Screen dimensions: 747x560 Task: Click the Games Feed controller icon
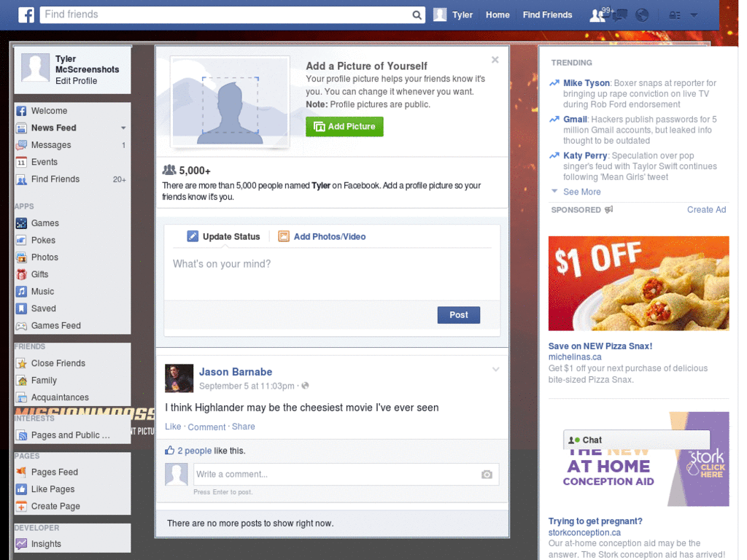(21, 326)
